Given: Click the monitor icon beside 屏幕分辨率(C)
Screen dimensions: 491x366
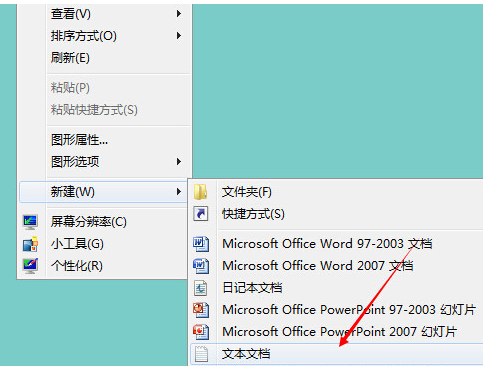Looking at the screenshot, I should (30, 222).
